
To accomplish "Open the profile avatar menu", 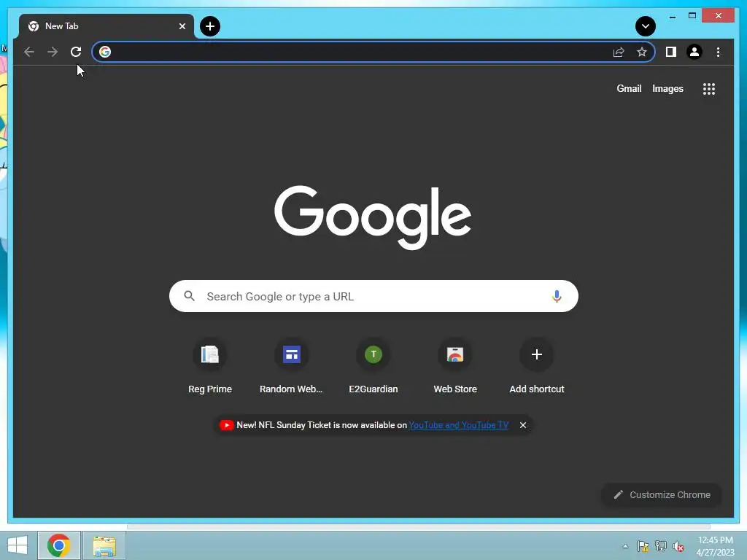I will tap(694, 52).
